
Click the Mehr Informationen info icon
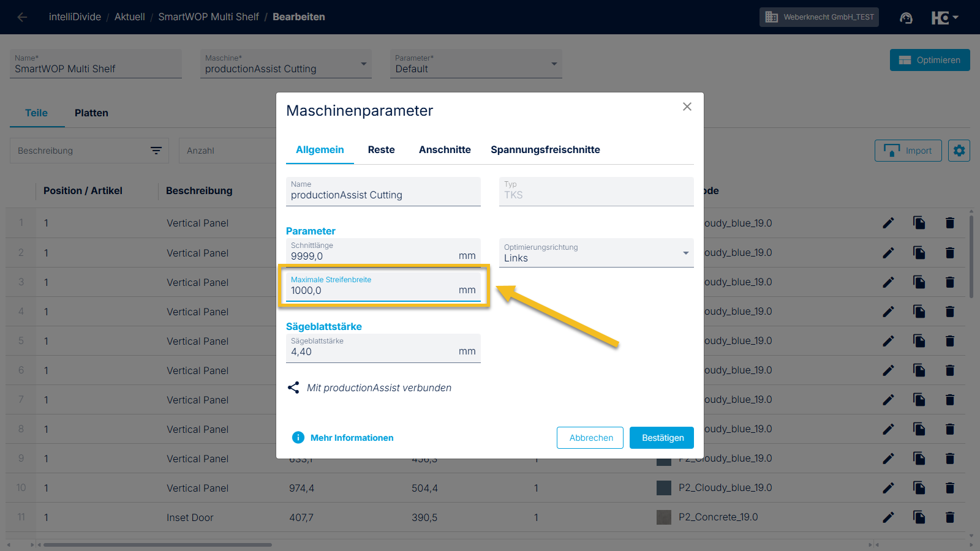click(x=298, y=438)
